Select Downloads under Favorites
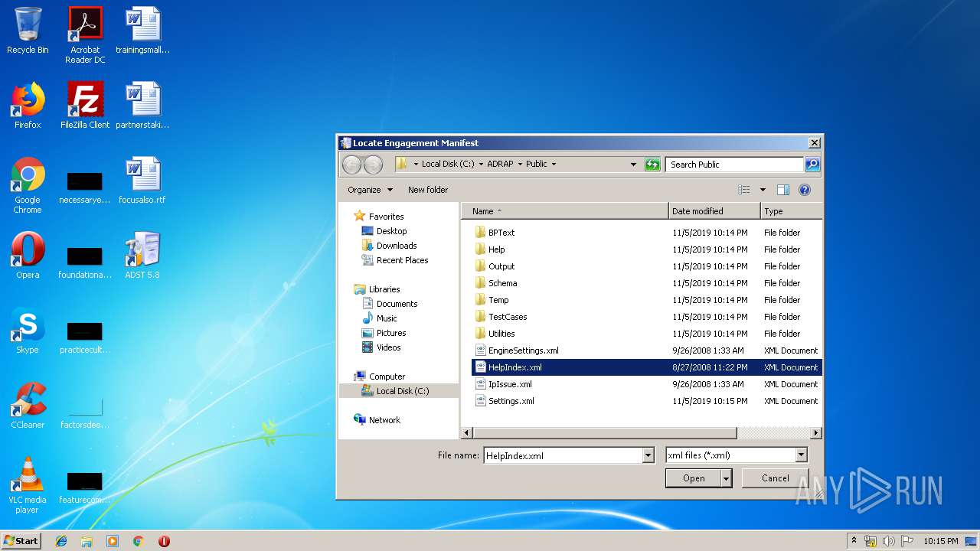This screenshot has height=551, width=980. point(397,246)
